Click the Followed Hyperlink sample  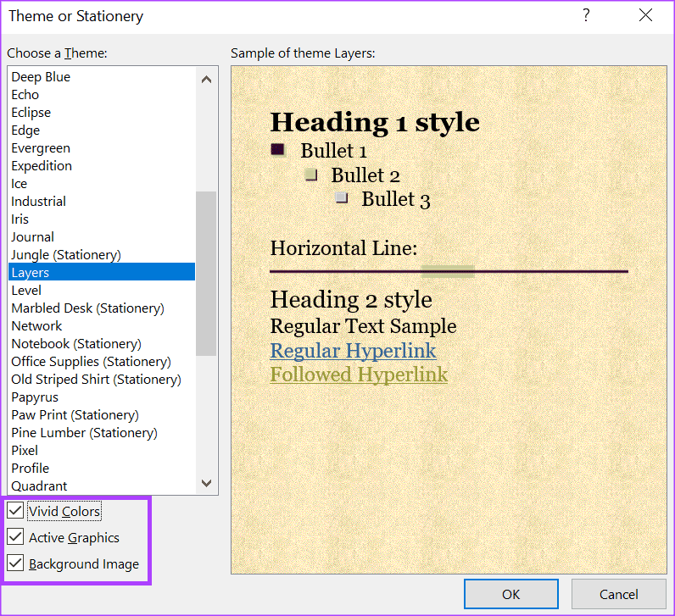(359, 375)
